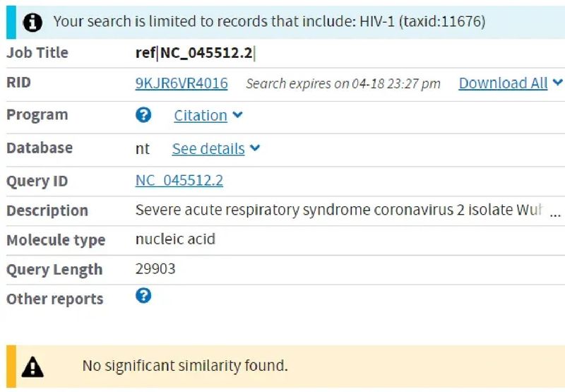Click the search expires date text
This screenshot has width=565, height=392.
coord(343,83)
